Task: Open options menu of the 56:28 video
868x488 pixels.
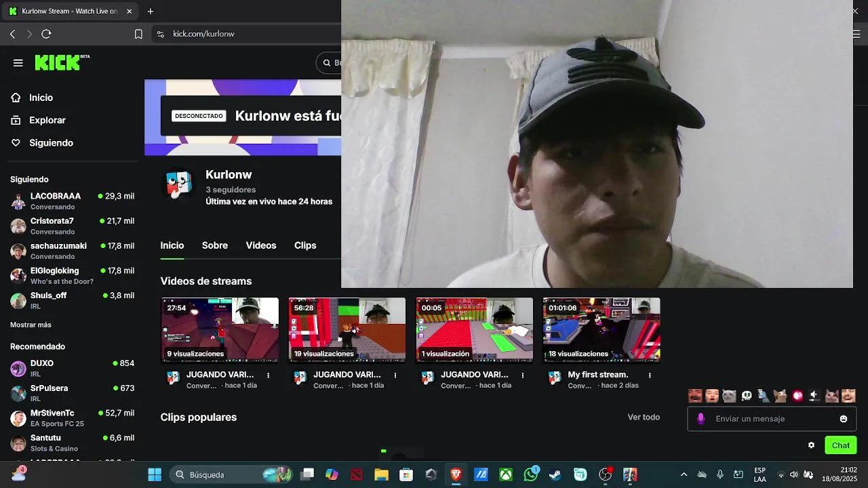Action: pos(395,375)
